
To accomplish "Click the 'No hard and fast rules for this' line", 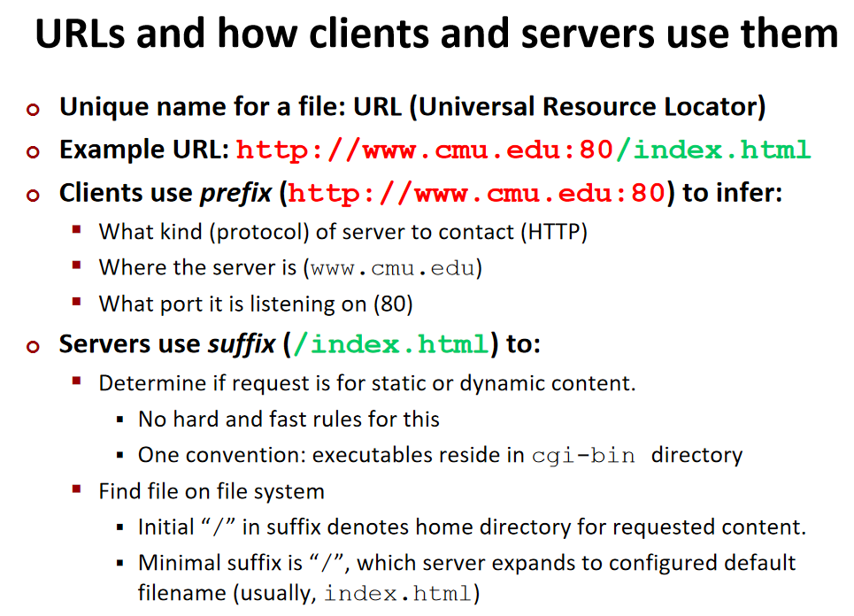I will point(289,420).
